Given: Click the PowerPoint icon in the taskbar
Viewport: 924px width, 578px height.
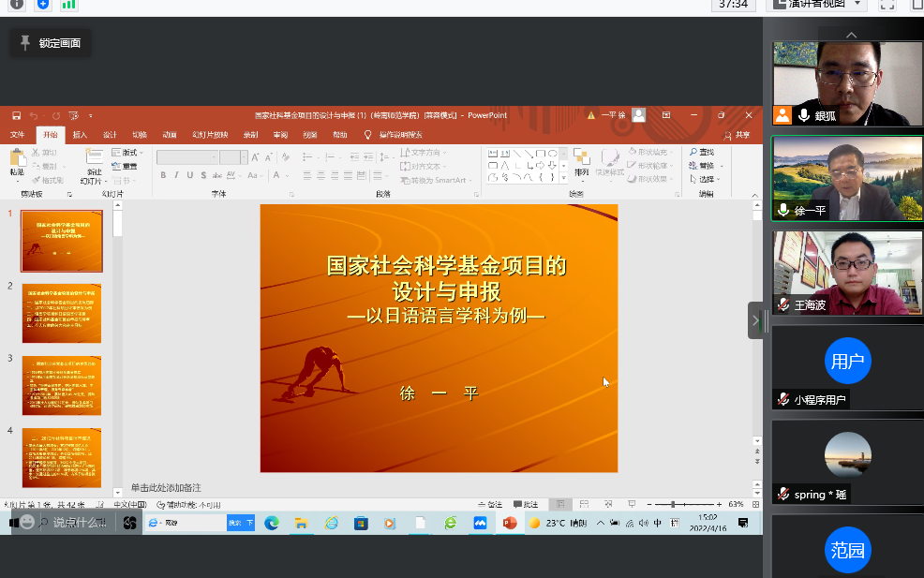Looking at the screenshot, I should pyautogui.click(x=510, y=523).
